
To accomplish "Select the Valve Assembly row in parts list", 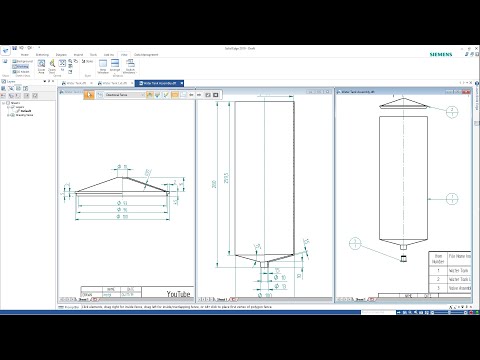I will click(450, 288).
